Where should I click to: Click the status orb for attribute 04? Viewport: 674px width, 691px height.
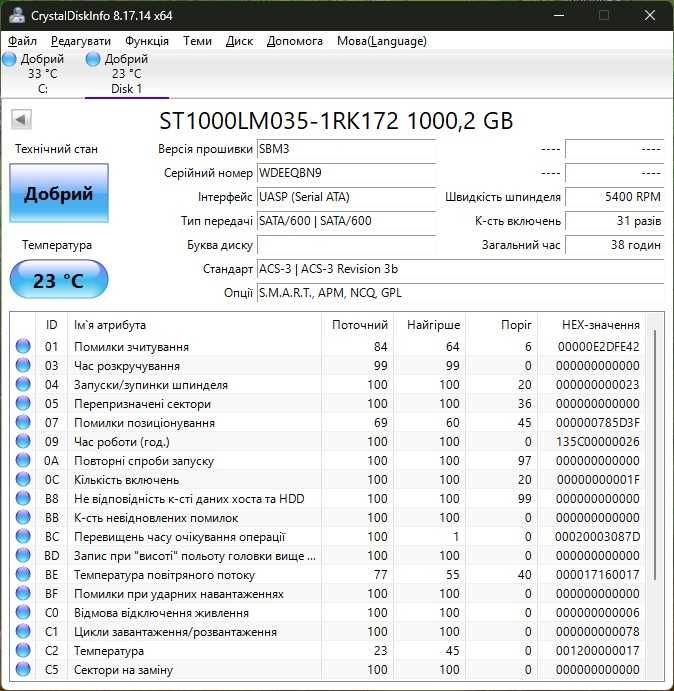23,384
